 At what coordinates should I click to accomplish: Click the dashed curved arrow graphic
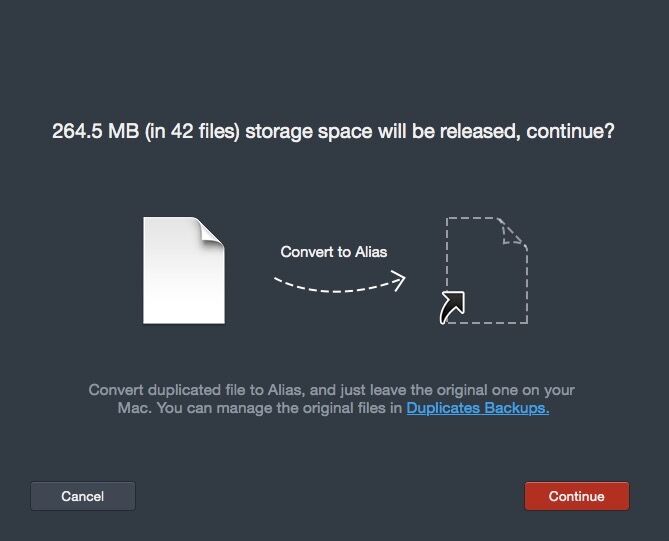click(340, 282)
